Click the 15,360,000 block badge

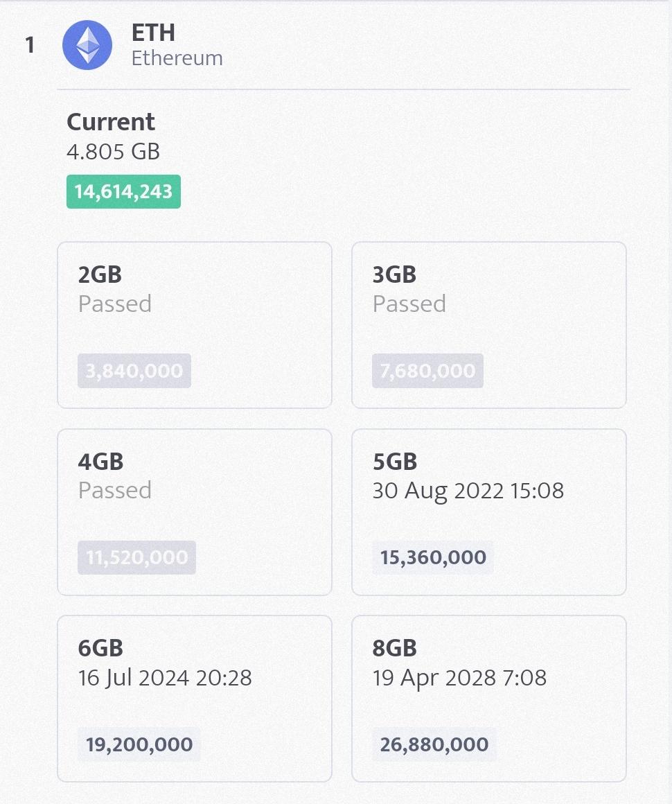click(x=433, y=557)
